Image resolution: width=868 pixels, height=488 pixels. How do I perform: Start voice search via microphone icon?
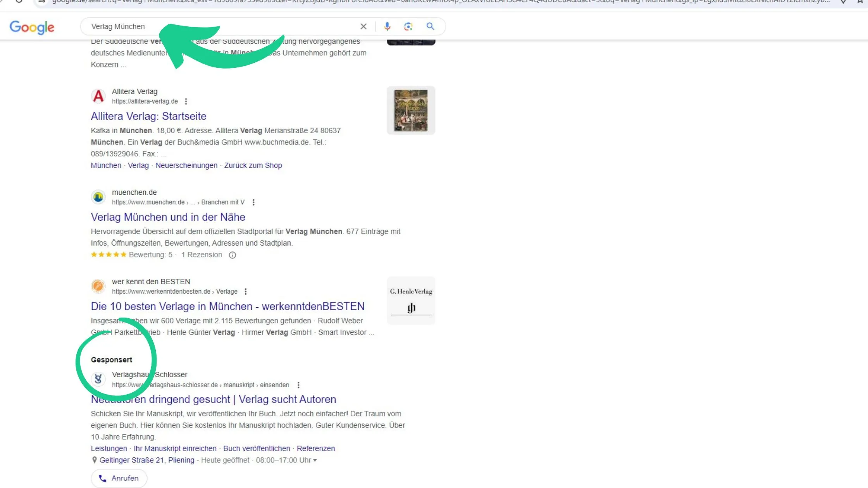pos(387,26)
